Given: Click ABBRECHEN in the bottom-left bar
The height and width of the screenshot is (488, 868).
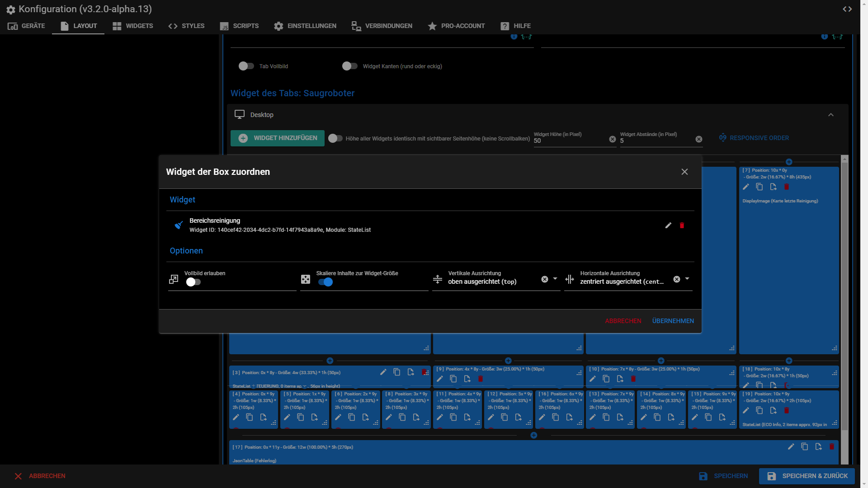Looking at the screenshot, I should click(x=40, y=476).
